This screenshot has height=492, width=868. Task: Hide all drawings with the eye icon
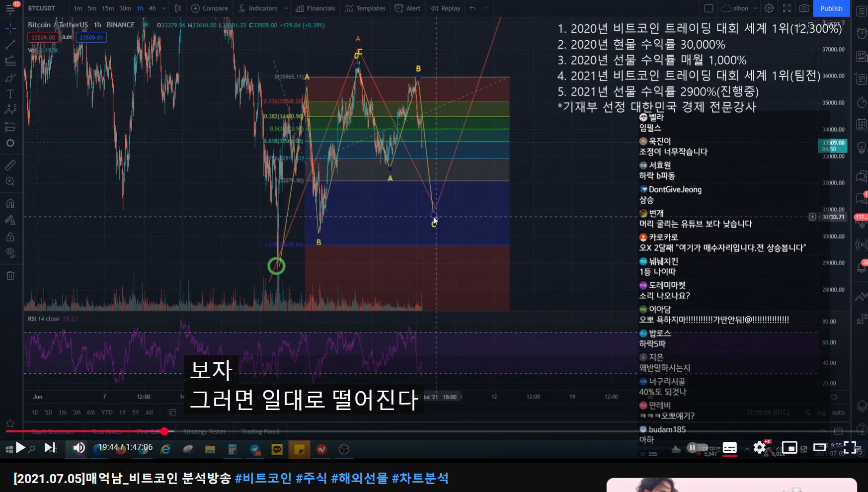10,253
